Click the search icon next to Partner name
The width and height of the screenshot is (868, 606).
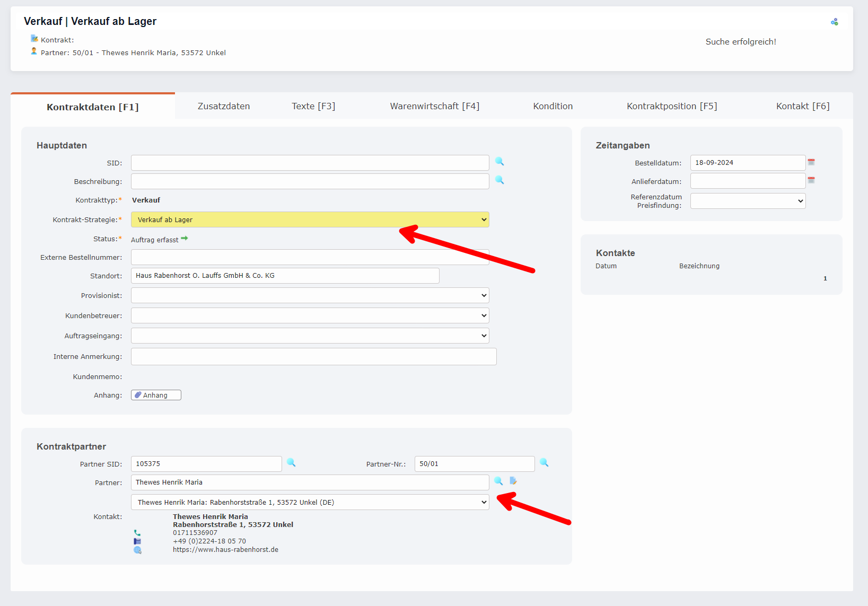tap(498, 481)
